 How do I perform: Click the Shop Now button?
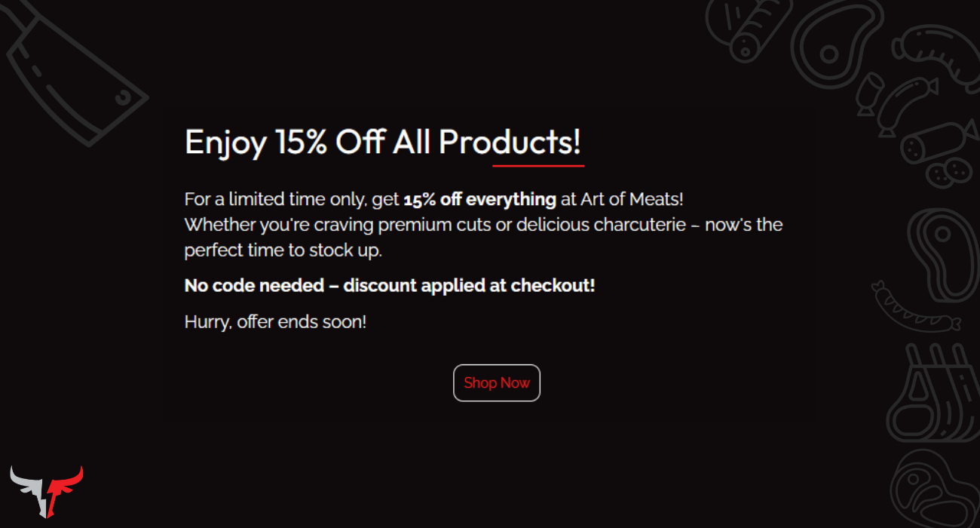point(496,383)
